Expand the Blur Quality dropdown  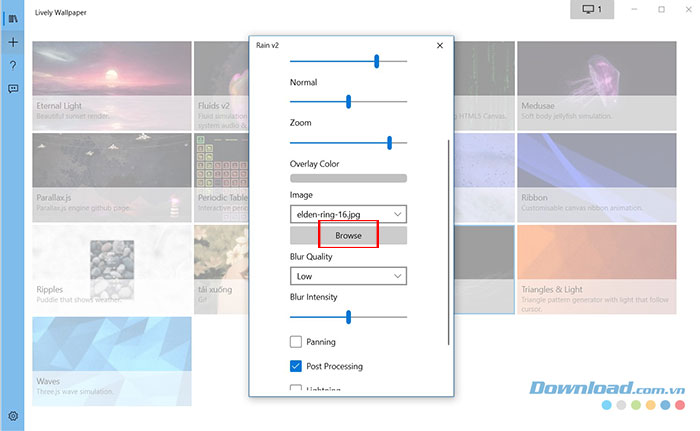pyautogui.click(x=348, y=276)
